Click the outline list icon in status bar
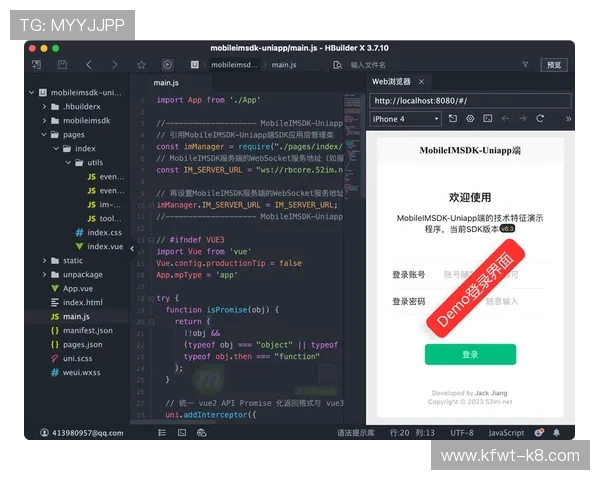 tap(162, 433)
